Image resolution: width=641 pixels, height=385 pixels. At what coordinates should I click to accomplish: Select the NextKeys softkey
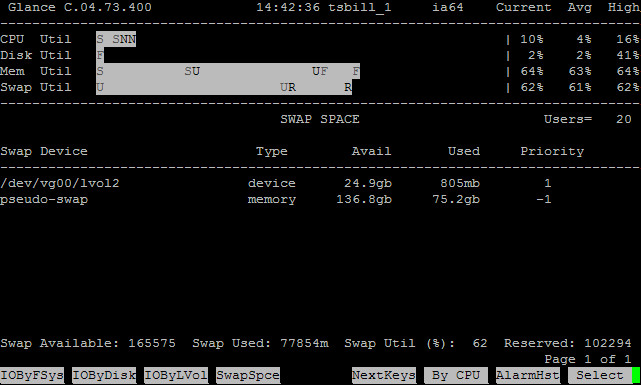click(x=384, y=375)
